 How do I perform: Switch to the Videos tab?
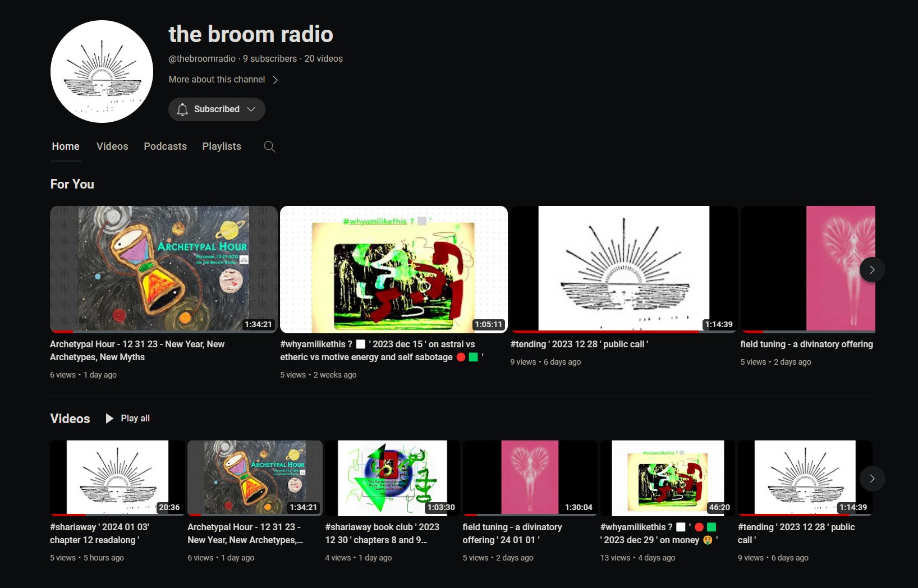click(112, 146)
